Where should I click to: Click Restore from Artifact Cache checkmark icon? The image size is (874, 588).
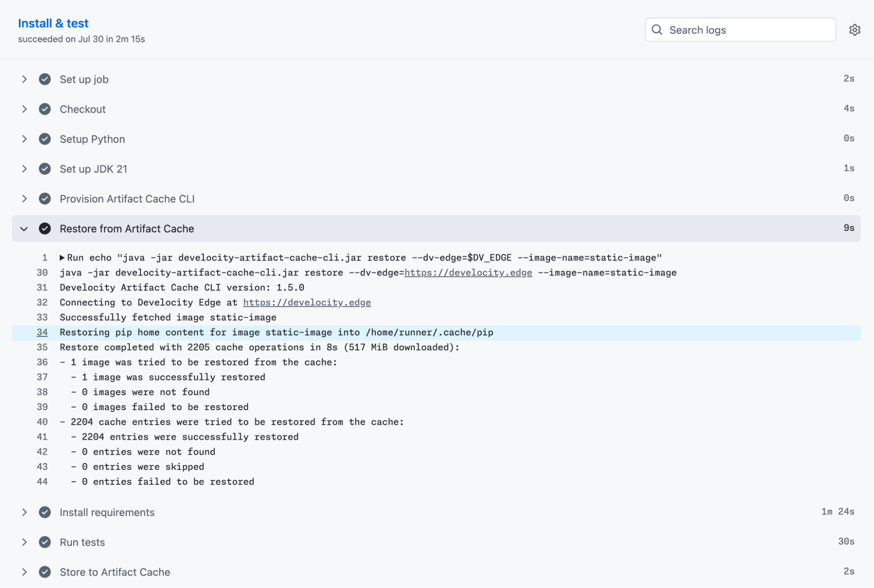(x=45, y=228)
